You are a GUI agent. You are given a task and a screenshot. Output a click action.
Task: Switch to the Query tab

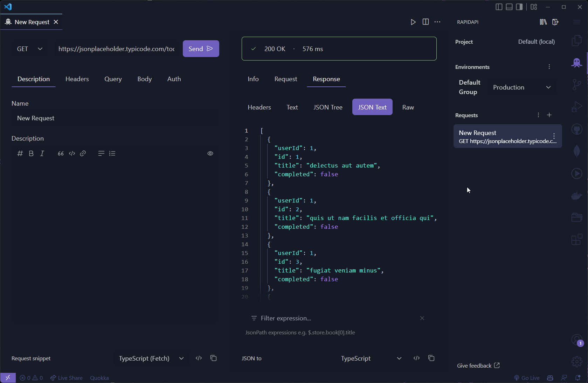pyautogui.click(x=113, y=79)
